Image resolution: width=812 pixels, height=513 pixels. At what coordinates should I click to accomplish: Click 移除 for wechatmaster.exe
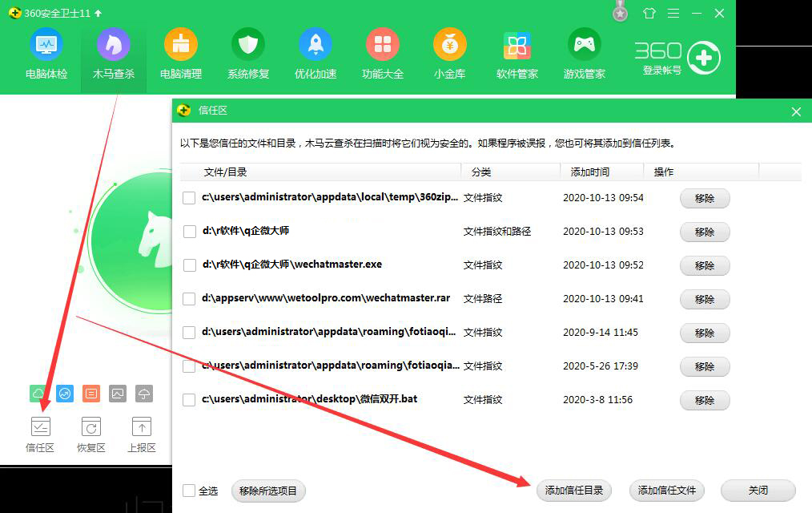click(x=705, y=266)
